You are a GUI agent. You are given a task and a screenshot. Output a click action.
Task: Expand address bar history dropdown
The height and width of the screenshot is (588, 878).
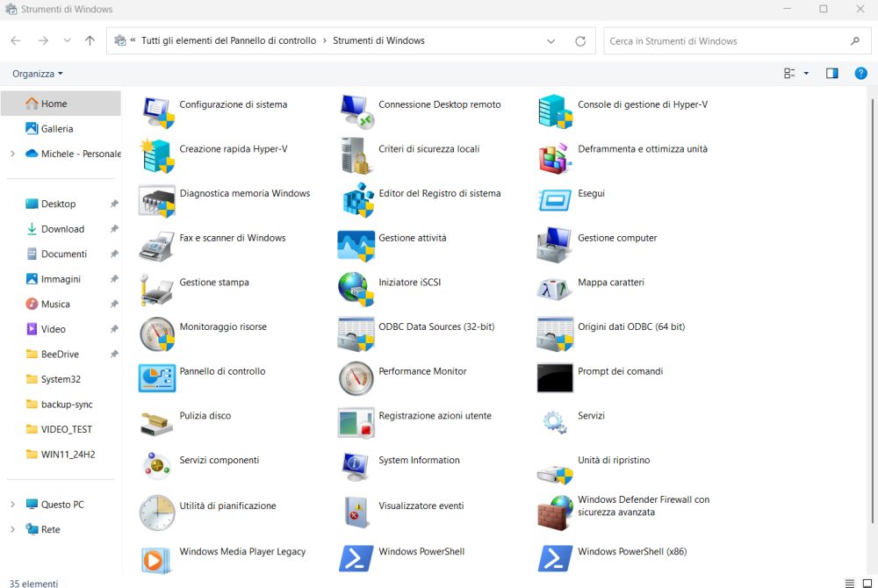tap(551, 41)
